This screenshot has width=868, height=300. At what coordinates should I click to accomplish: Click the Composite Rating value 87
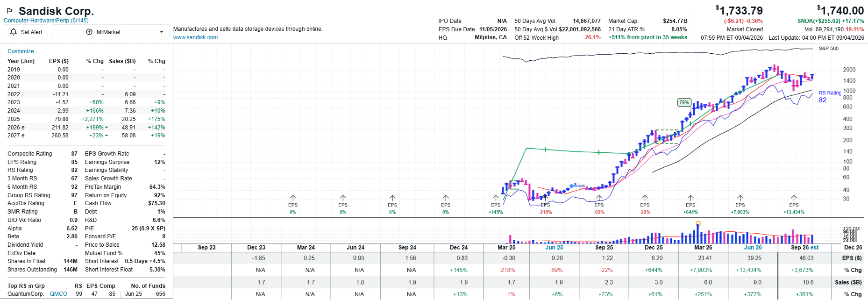[x=74, y=154]
